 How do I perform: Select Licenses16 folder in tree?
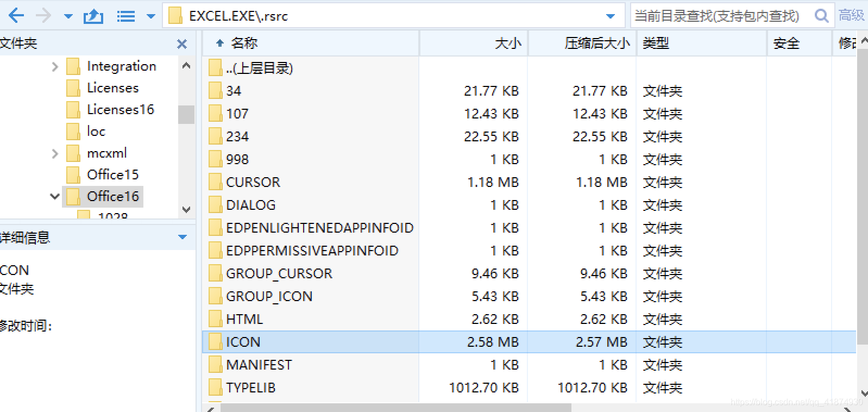click(x=121, y=110)
